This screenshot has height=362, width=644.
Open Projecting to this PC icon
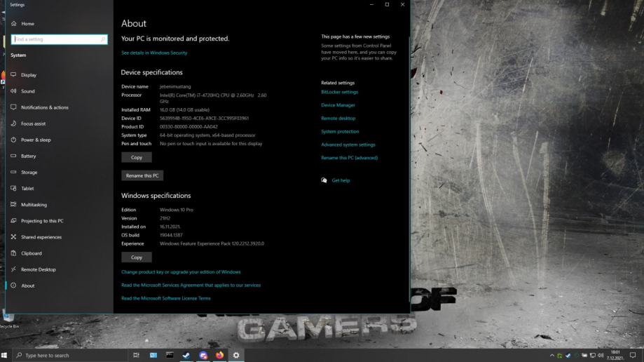tap(13, 220)
